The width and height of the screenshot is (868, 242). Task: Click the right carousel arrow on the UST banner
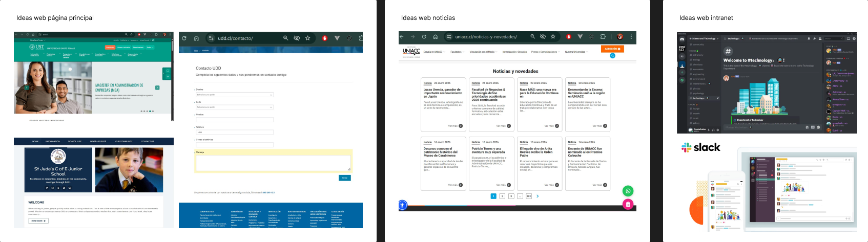pos(157,87)
